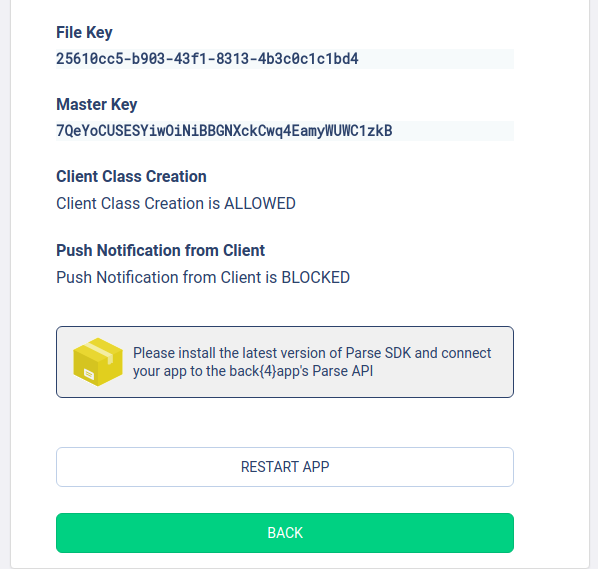The height and width of the screenshot is (569, 598).
Task: Click the File Key heading
Action: tap(84, 32)
